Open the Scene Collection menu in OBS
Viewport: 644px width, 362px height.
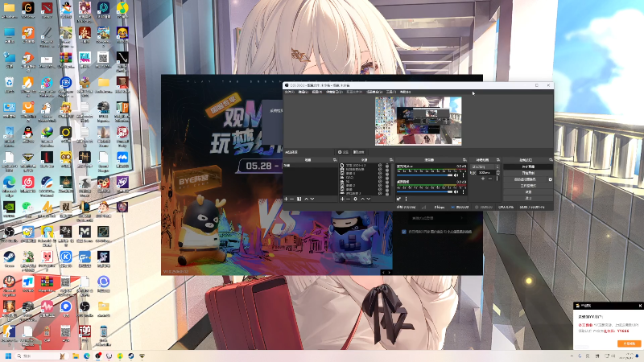(x=374, y=92)
